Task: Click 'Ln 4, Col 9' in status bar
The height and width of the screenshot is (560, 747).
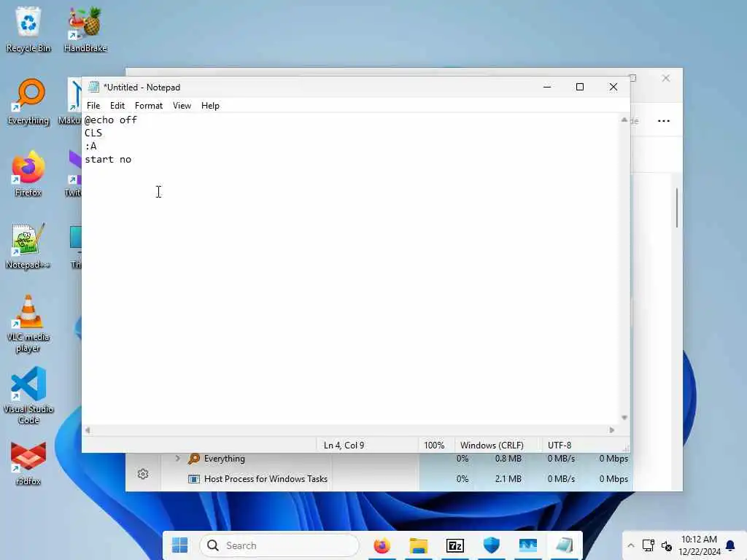Action: tap(344, 446)
